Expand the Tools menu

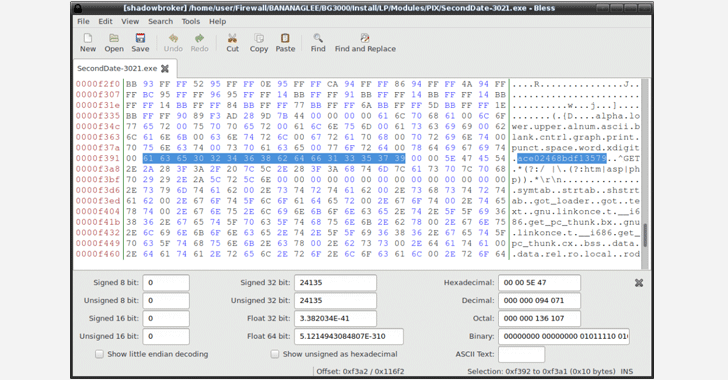tap(191, 21)
